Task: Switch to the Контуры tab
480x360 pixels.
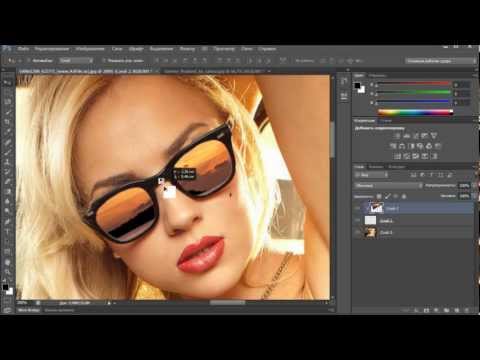Action: coord(397,166)
